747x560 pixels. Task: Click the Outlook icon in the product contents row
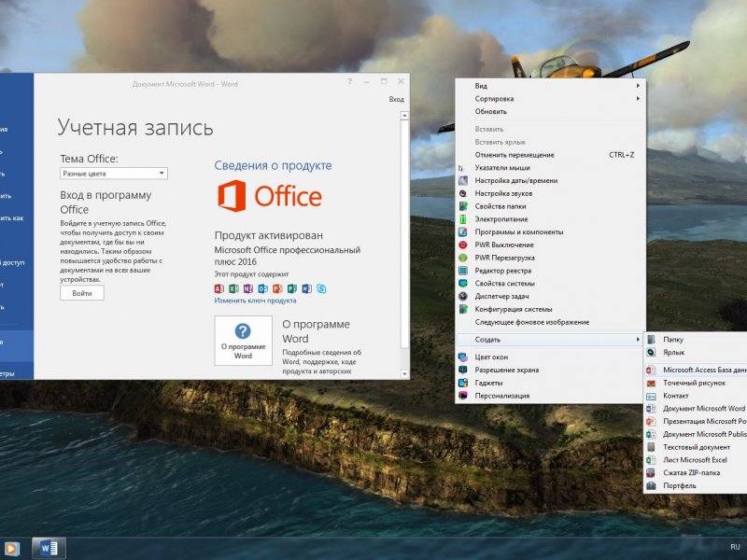(x=263, y=288)
